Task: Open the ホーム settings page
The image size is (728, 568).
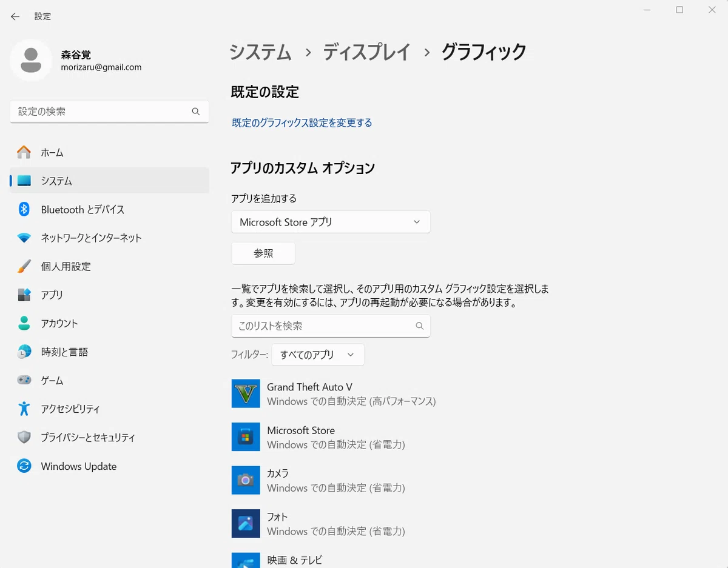Action: point(110,152)
